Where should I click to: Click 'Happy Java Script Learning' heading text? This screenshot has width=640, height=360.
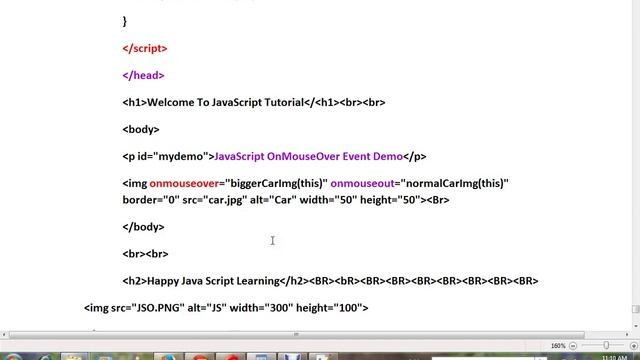[x=213, y=281]
